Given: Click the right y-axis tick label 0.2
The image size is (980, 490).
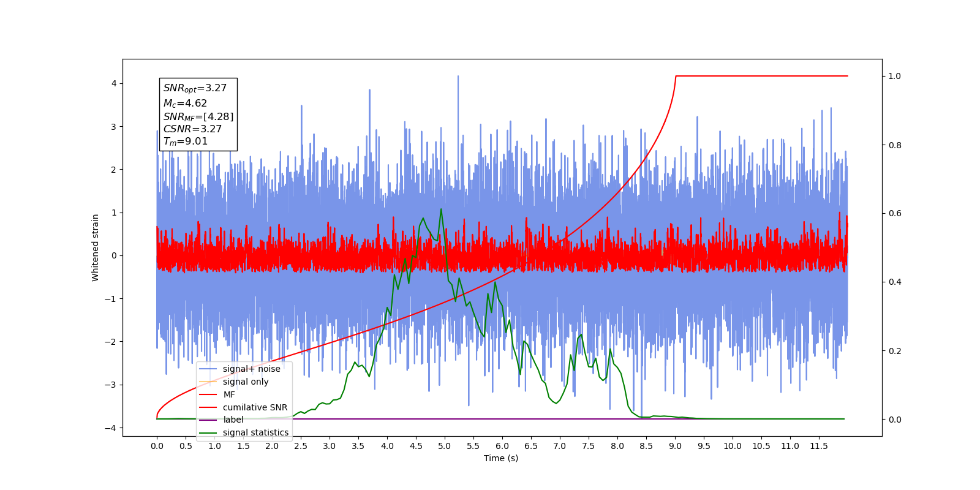Looking at the screenshot, I should 895,351.
